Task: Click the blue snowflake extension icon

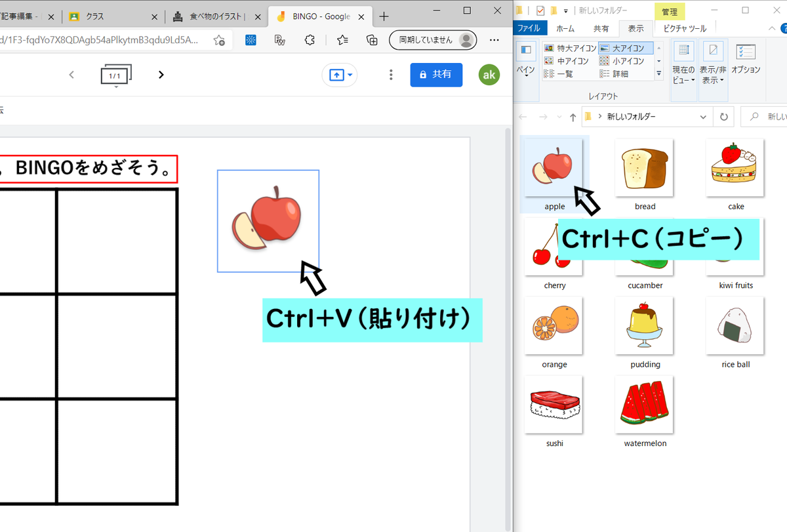Action: click(x=251, y=40)
